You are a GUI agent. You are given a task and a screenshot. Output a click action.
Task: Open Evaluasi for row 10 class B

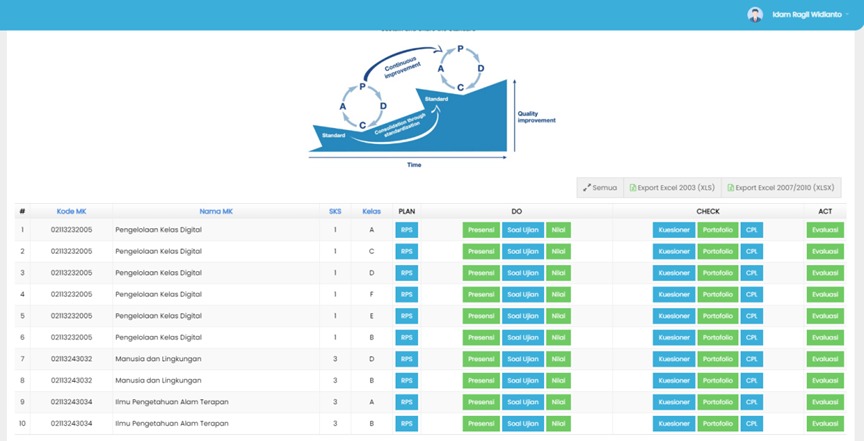pyautogui.click(x=825, y=423)
